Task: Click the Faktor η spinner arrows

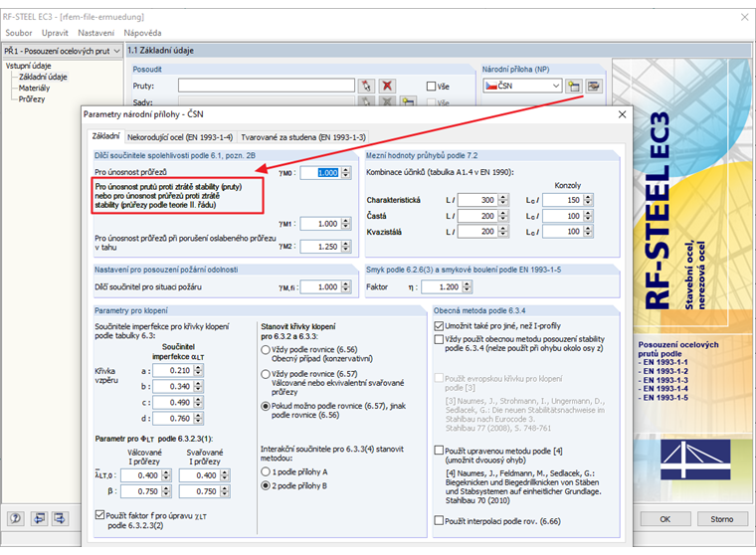Action: [467, 286]
